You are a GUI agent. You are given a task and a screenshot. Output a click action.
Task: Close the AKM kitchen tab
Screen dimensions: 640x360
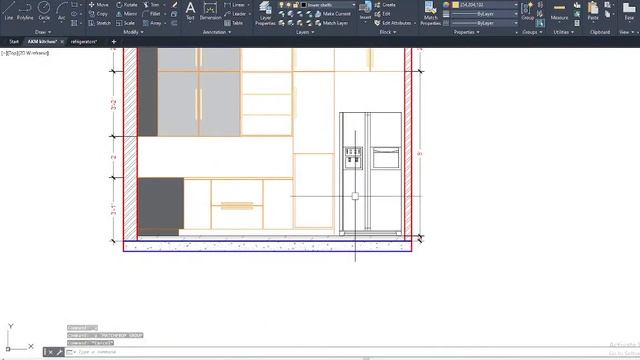pyautogui.click(x=62, y=42)
